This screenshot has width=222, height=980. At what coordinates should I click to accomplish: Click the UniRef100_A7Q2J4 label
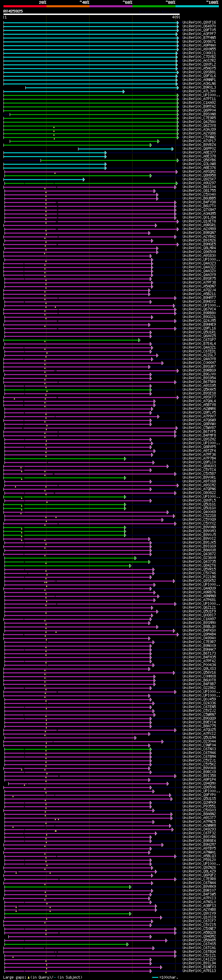(199, 290)
